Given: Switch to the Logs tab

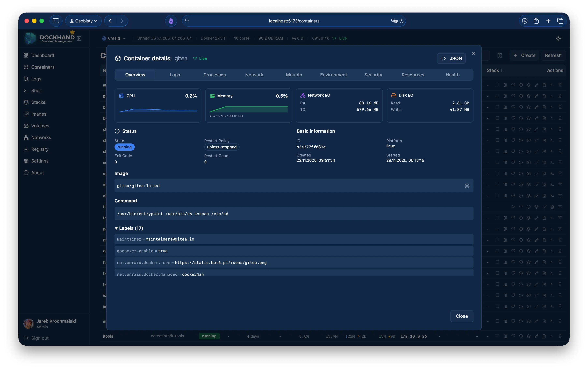Looking at the screenshot, I should coord(175,75).
